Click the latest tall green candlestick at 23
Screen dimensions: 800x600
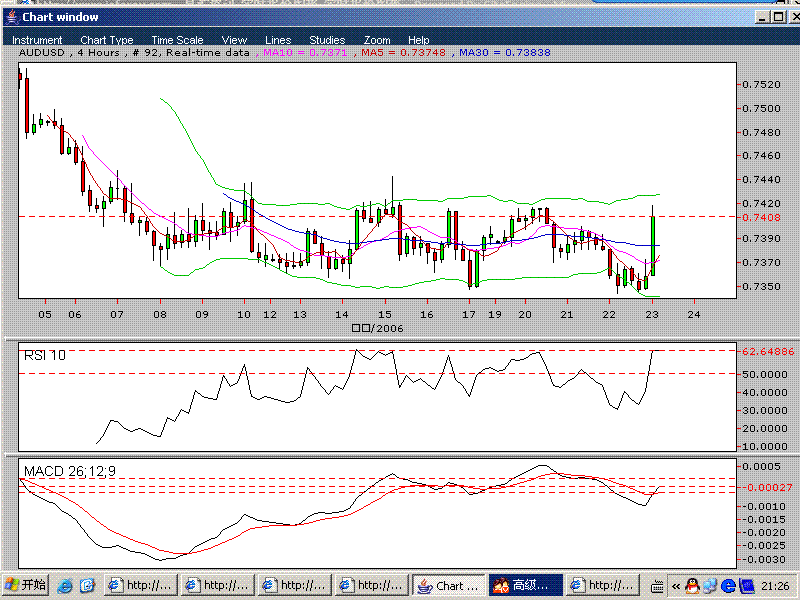653,245
